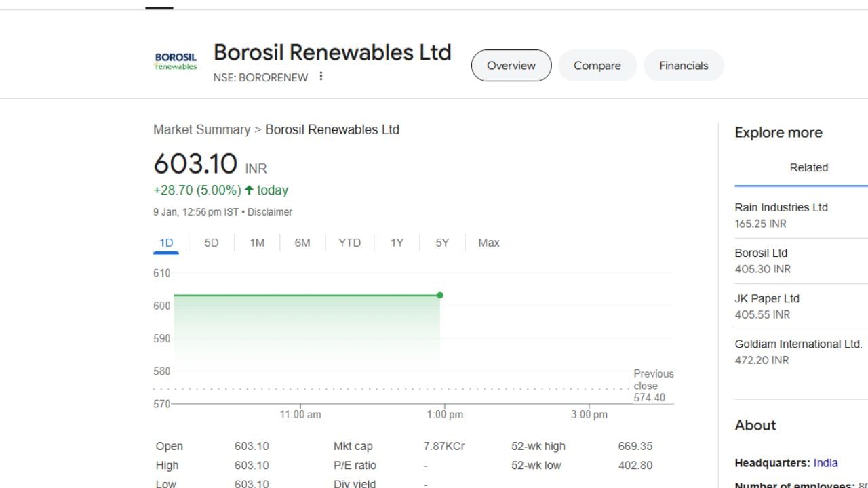Click the 165.25 INR price under Rain Industries
The image size is (868, 488).
tap(760, 224)
